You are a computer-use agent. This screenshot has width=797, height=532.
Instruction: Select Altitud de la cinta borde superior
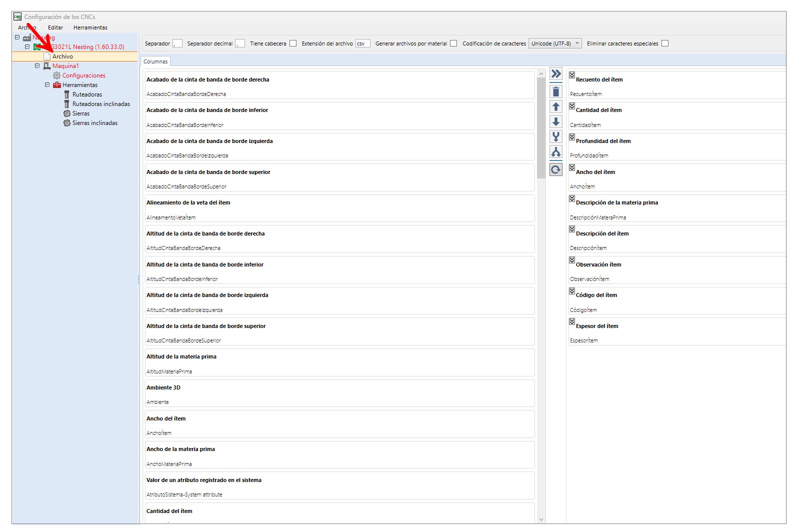tap(339, 332)
